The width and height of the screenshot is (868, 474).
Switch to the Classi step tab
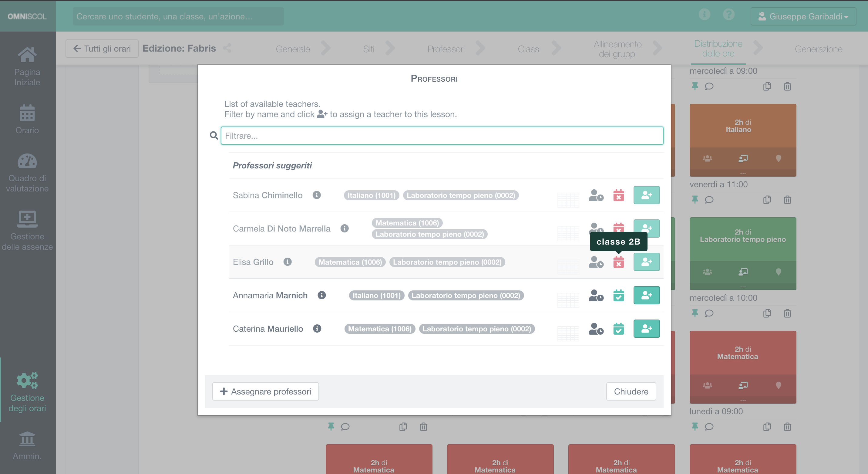[x=529, y=49]
